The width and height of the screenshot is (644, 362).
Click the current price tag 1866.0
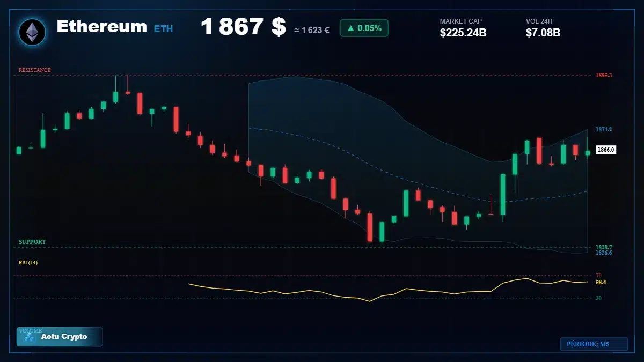point(605,150)
